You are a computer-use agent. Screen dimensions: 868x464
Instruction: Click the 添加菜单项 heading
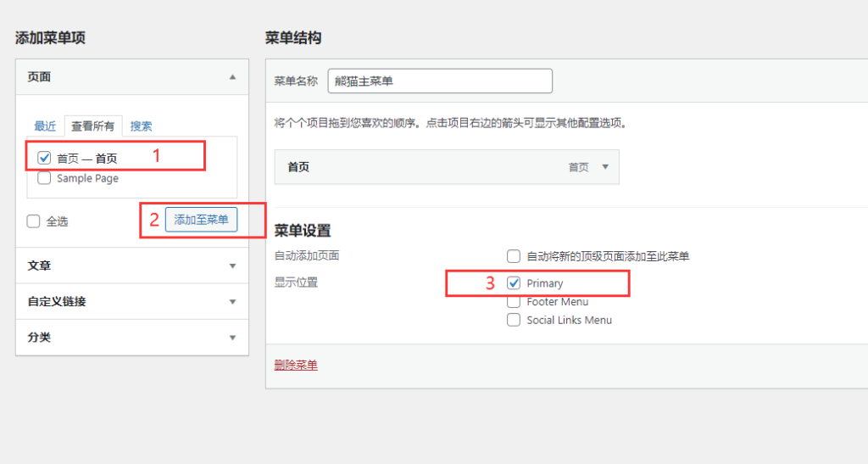tap(50, 37)
